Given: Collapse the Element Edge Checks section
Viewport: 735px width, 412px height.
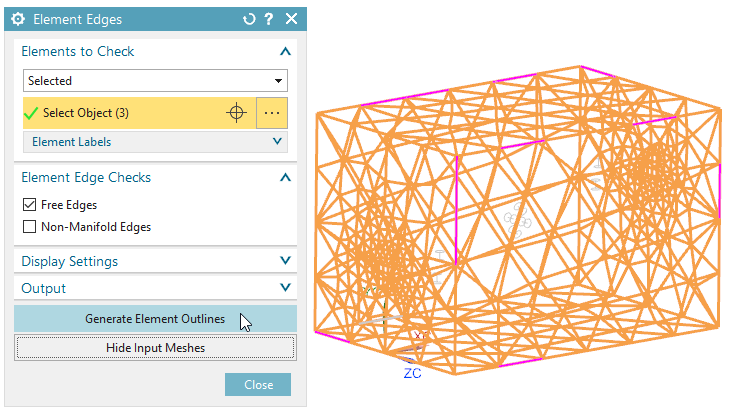Looking at the screenshot, I should tap(285, 177).
